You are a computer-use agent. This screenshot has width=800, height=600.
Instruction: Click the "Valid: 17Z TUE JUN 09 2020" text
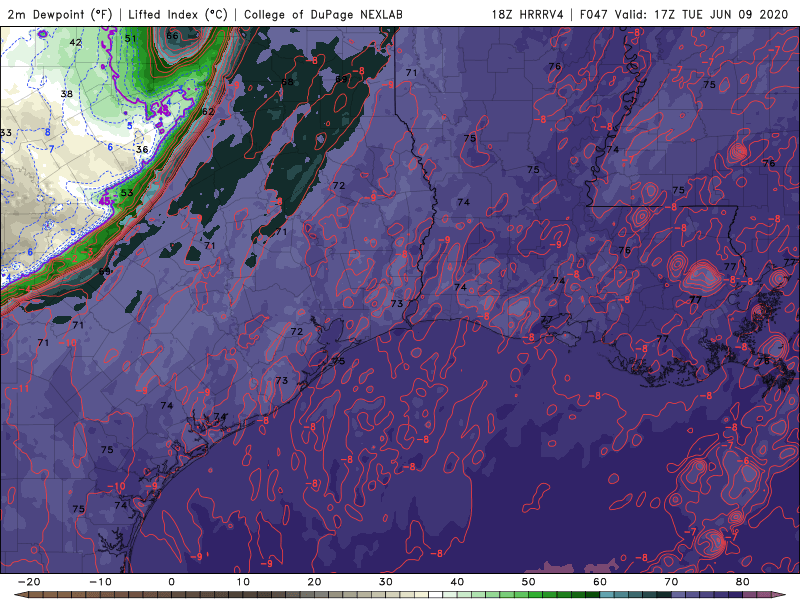(x=702, y=14)
